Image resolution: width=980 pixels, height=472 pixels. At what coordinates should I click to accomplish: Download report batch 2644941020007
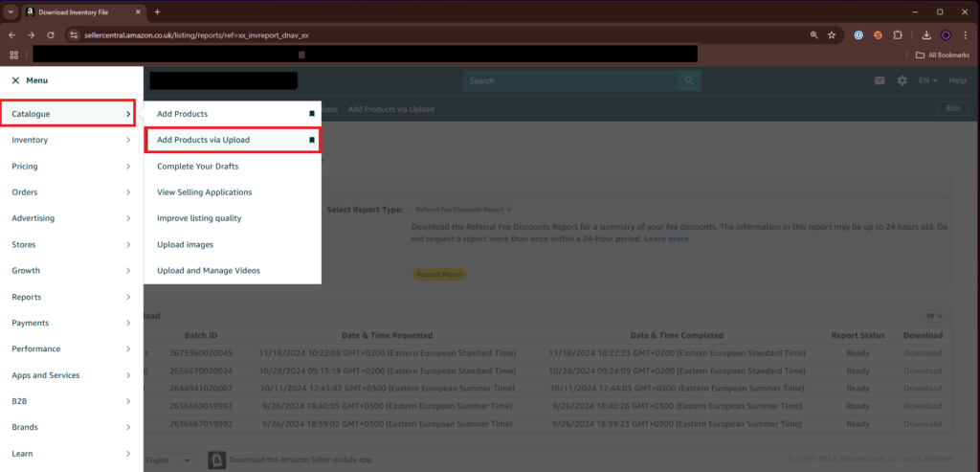click(x=923, y=389)
